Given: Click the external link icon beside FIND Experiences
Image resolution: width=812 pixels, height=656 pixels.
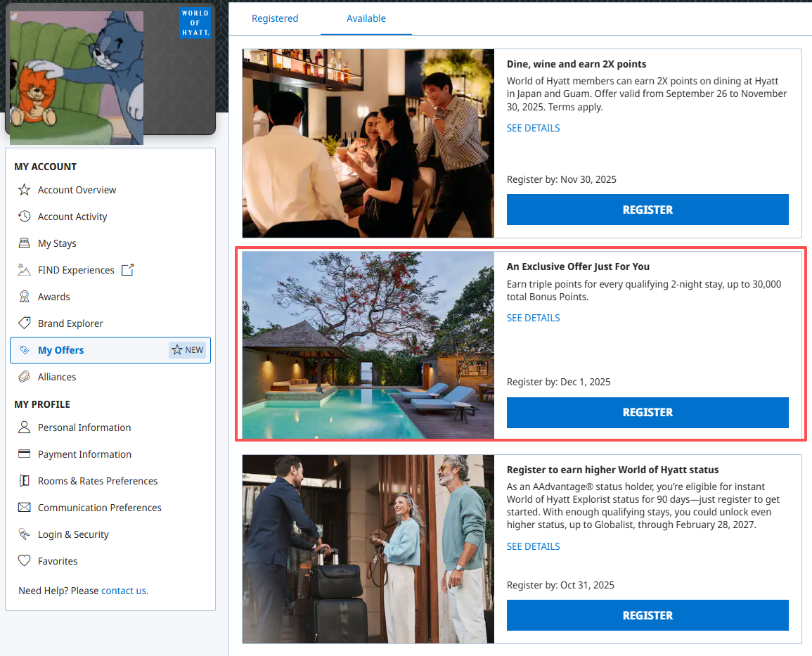Looking at the screenshot, I should 127,270.
